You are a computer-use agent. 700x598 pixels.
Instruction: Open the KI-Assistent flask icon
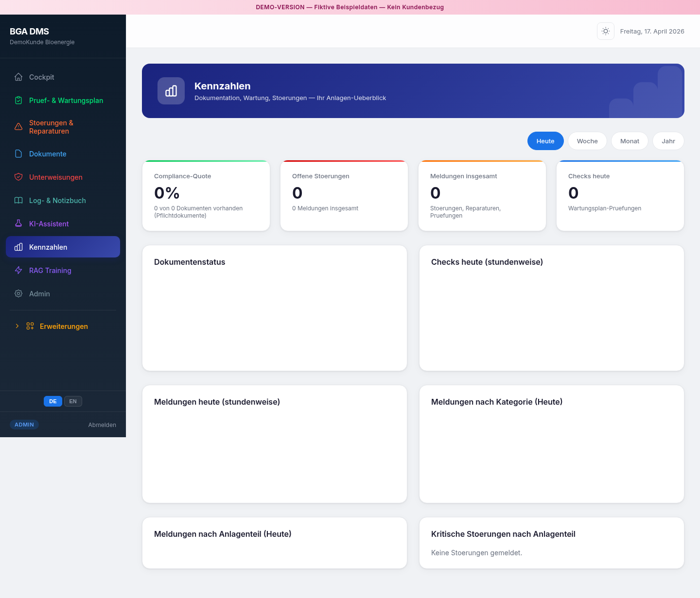(x=18, y=223)
